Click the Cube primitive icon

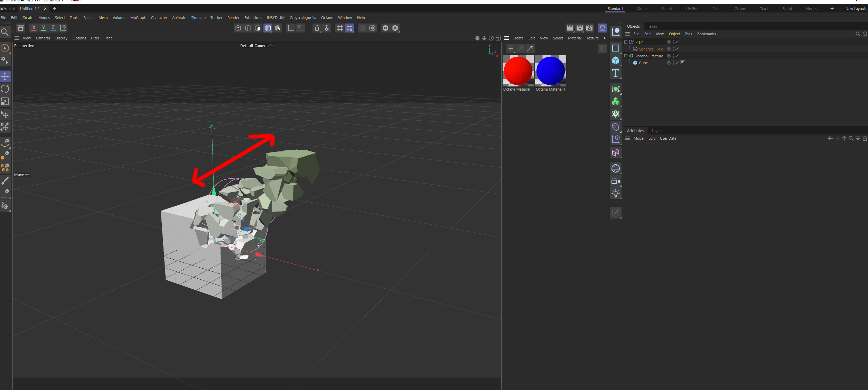[615, 61]
